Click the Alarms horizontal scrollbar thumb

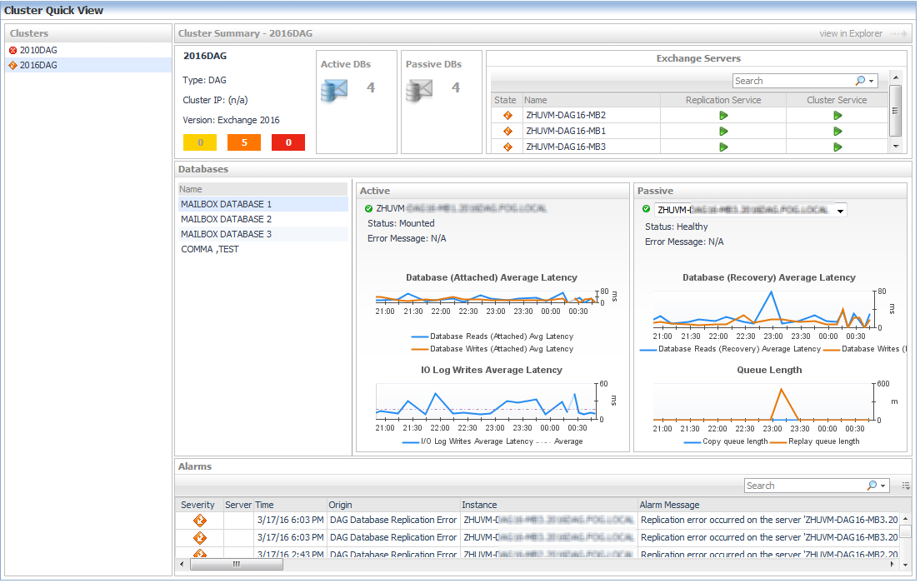click(x=237, y=565)
